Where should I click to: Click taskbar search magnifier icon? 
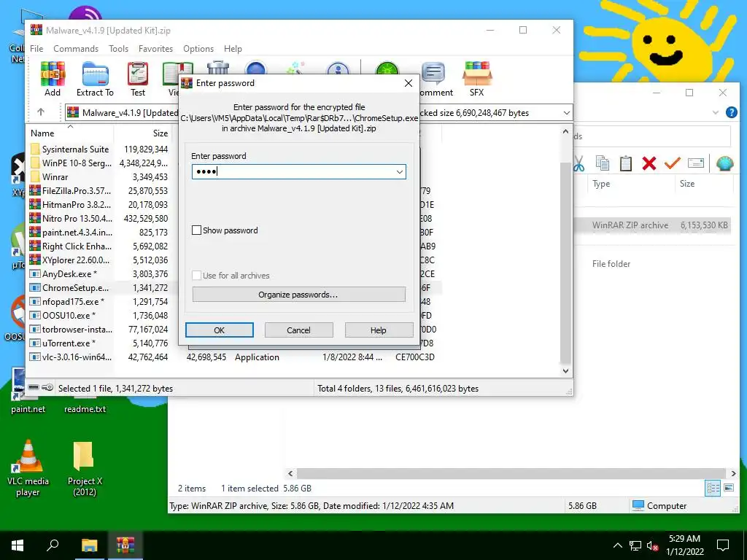53,545
